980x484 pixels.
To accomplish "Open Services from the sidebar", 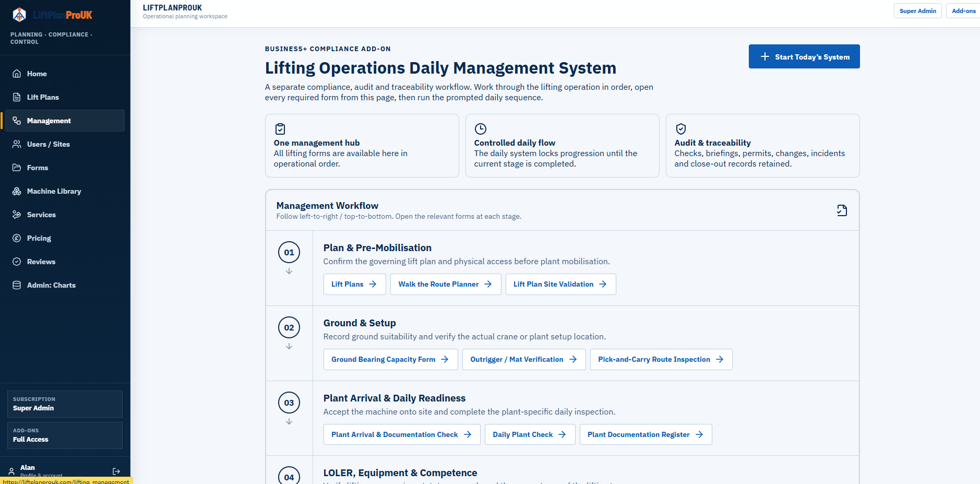I will (65, 215).
